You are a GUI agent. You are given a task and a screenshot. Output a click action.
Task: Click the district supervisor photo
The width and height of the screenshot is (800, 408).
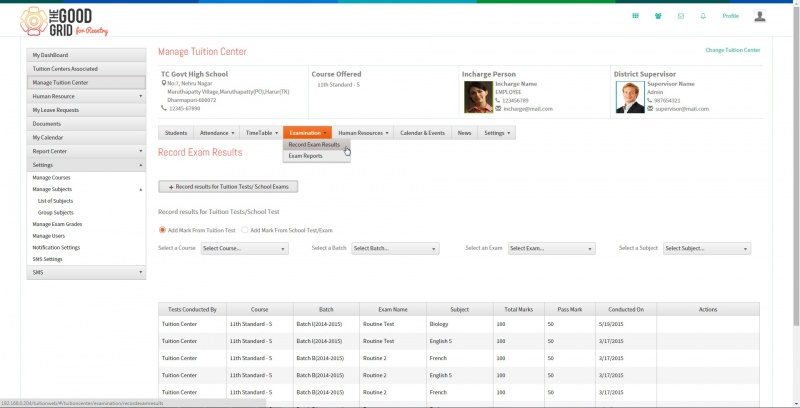click(x=630, y=97)
